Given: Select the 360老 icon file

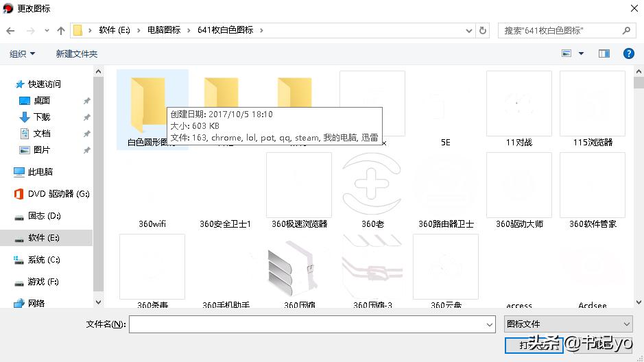Looking at the screenshot, I should click(x=372, y=191).
